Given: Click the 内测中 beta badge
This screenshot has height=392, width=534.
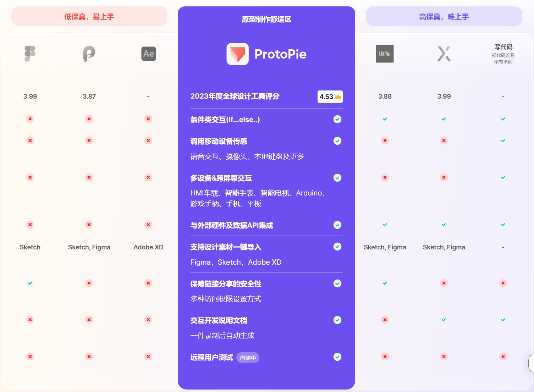Looking at the screenshot, I should click(248, 358).
